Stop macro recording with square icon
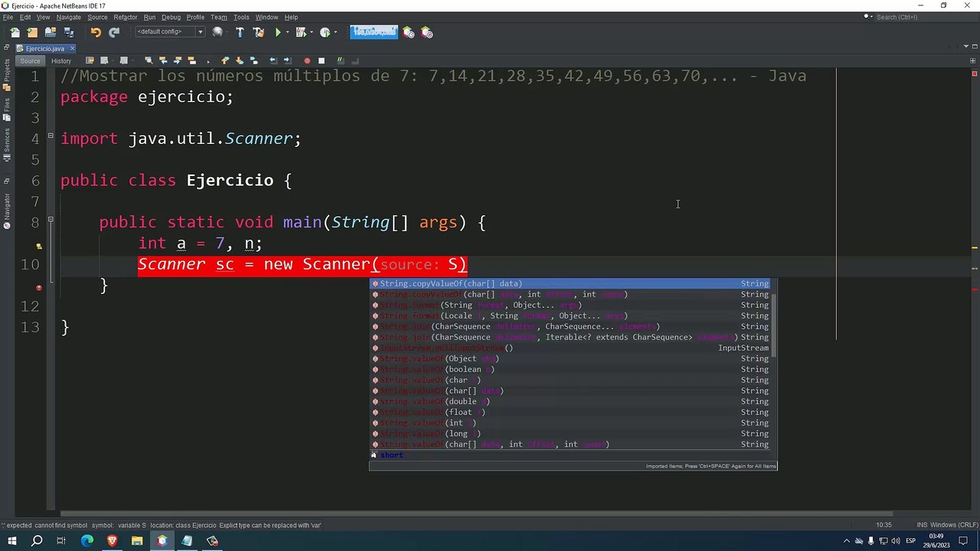Image resolution: width=980 pixels, height=551 pixels. pyautogui.click(x=322, y=60)
